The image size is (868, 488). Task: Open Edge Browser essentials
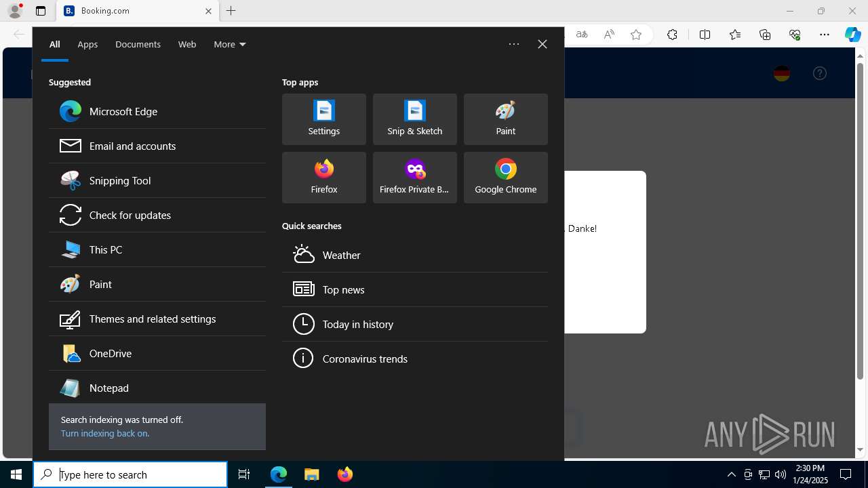click(795, 35)
